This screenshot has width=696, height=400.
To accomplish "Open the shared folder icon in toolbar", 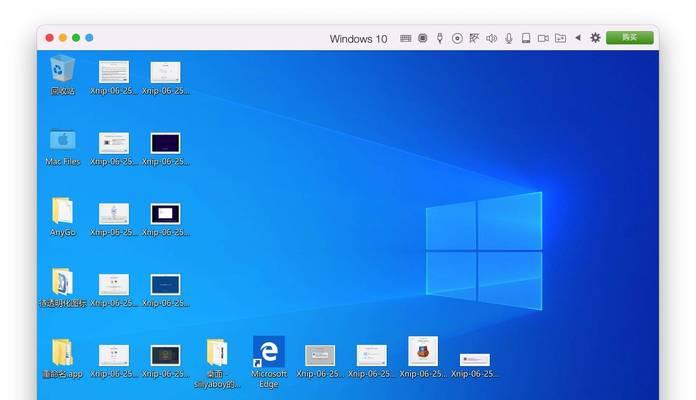I will tap(561, 39).
